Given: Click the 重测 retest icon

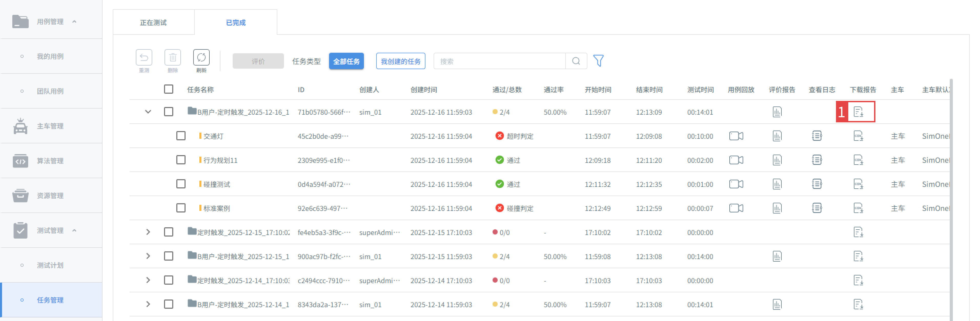Looking at the screenshot, I should pyautogui.click(x=144, y=57).
